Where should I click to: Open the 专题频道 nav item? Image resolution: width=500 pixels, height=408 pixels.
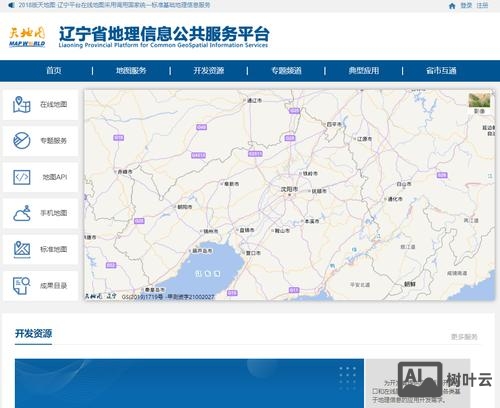pyautogui.click(x=286, y=71)
